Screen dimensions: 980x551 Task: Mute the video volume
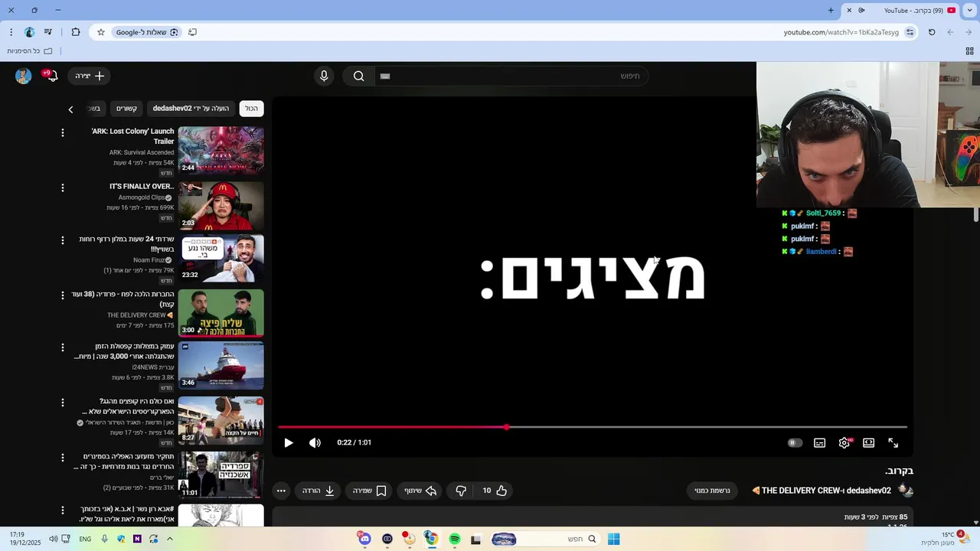pyautogui.click(x=315, y=443)
